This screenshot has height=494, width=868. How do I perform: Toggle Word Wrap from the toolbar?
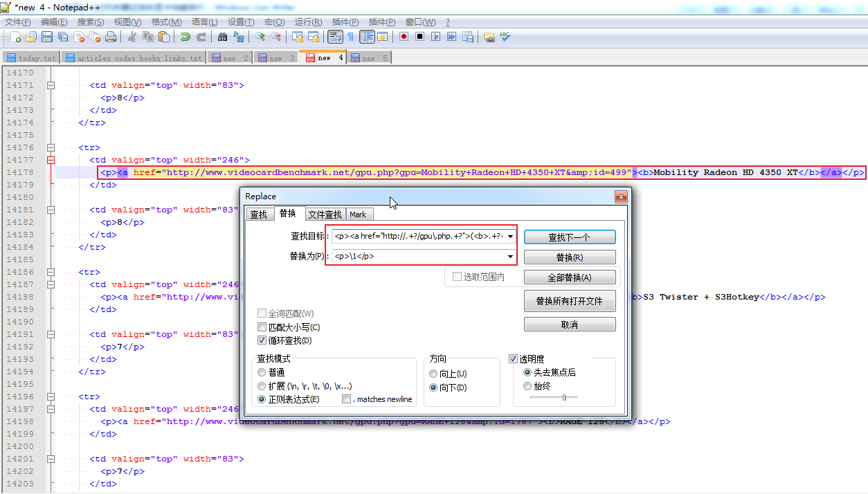coord(336,36)
